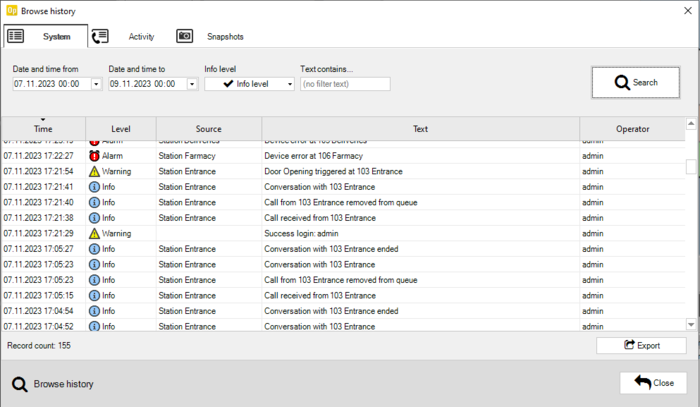Click the Export button
The width and height of the screenshot is (700, 407).
[x=641, y=345]
